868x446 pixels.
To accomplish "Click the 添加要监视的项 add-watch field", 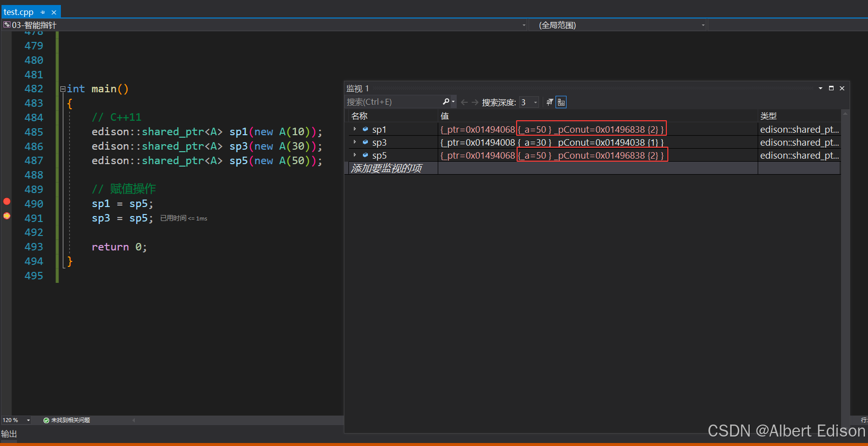I will pyautogui.click(x=393, y=168).
